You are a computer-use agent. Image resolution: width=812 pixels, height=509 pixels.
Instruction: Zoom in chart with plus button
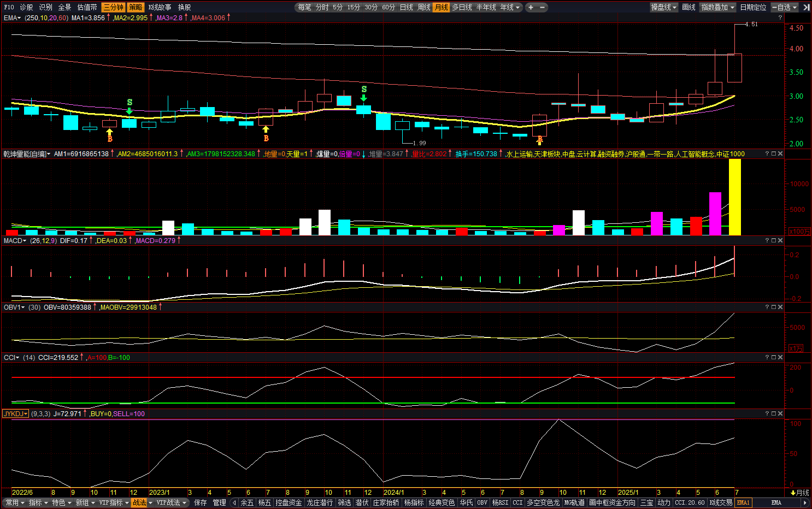(530, 7)
